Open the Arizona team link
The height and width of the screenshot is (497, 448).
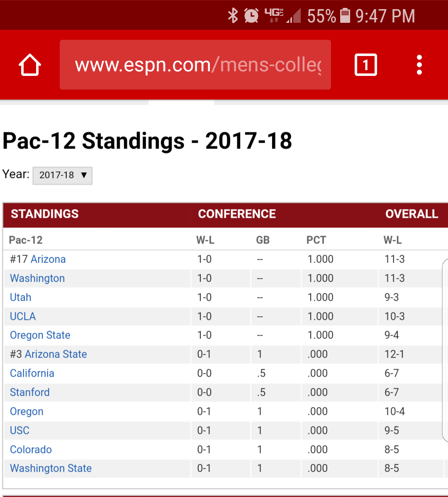(x=48, y=259)
